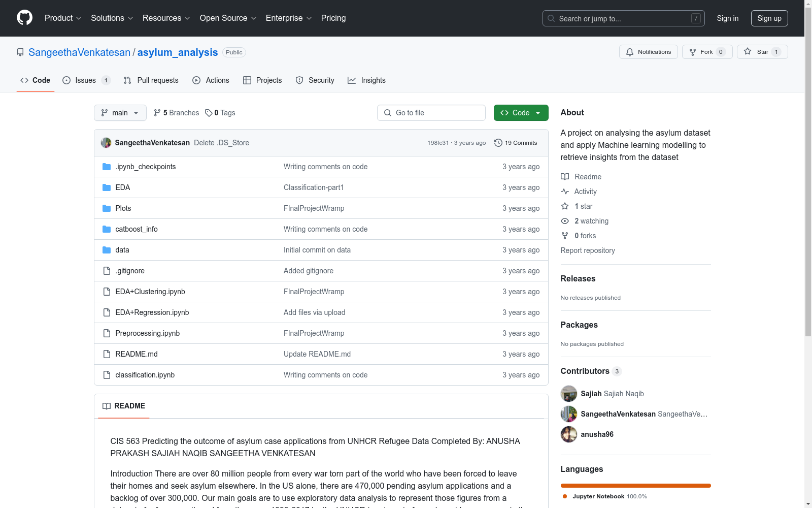The image size is (812, 508).
Task: Expand the Product menu
Action: coord(63,18)
